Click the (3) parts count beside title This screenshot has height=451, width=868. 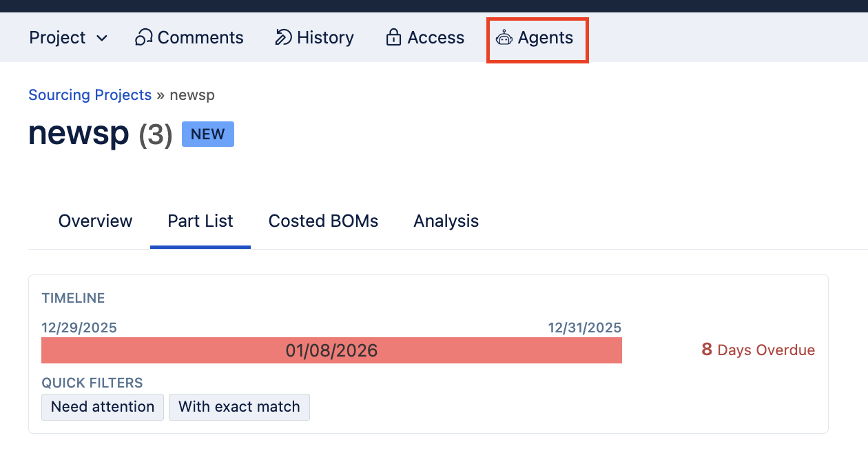[x=156, y=134]
